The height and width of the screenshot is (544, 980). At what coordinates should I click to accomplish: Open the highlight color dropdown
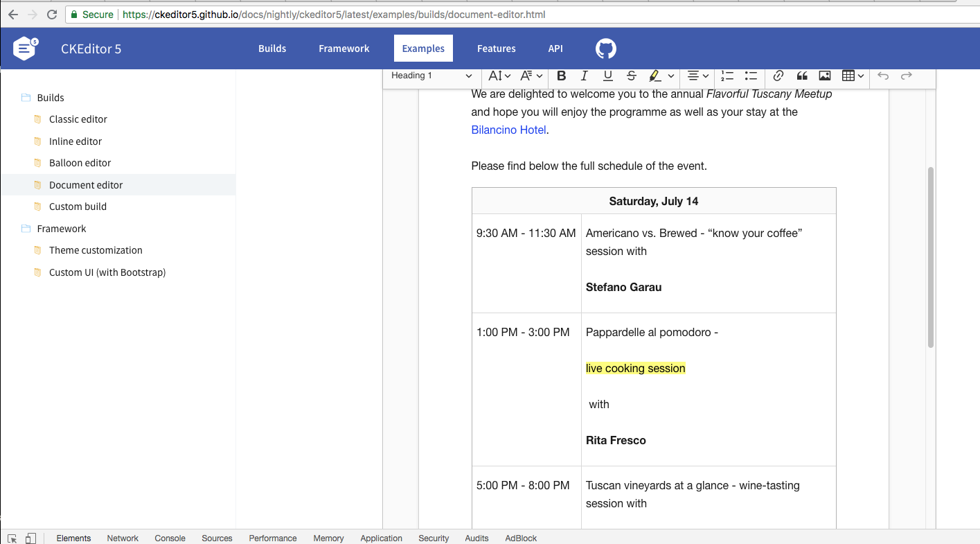tap(660, 76)
